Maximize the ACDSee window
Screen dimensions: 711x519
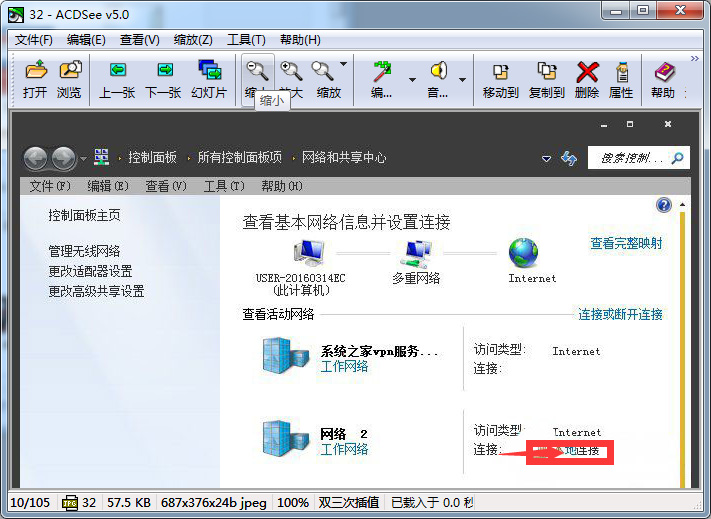pyautogui.click(x=643, y=10)
